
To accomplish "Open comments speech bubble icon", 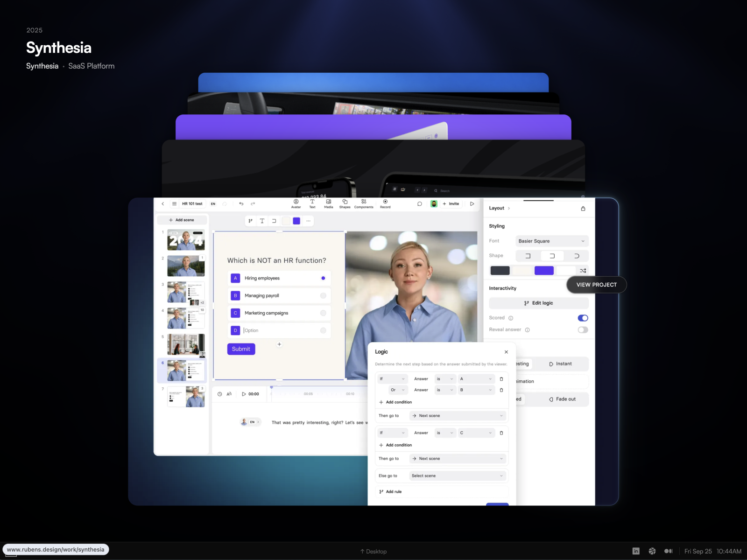I will [x=420, y=204].
